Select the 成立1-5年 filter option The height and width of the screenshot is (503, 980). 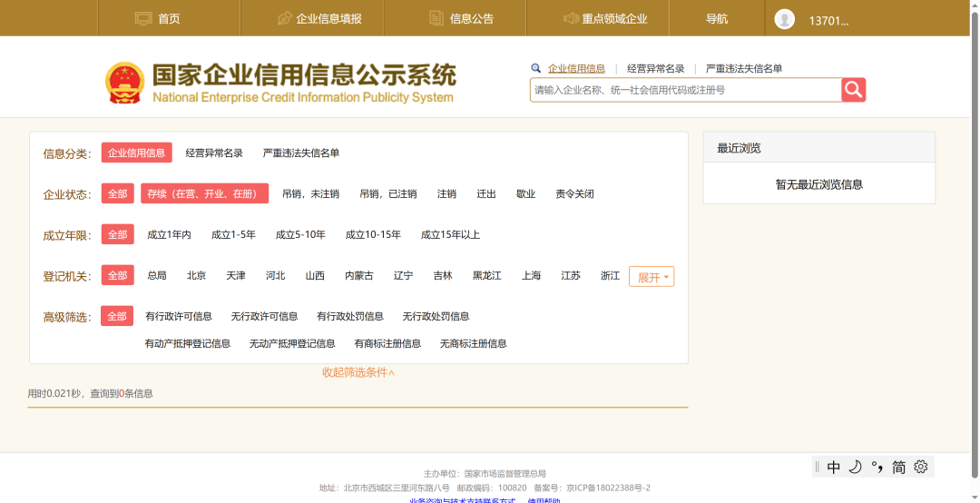pyautogui.click(x=233, y=234)
